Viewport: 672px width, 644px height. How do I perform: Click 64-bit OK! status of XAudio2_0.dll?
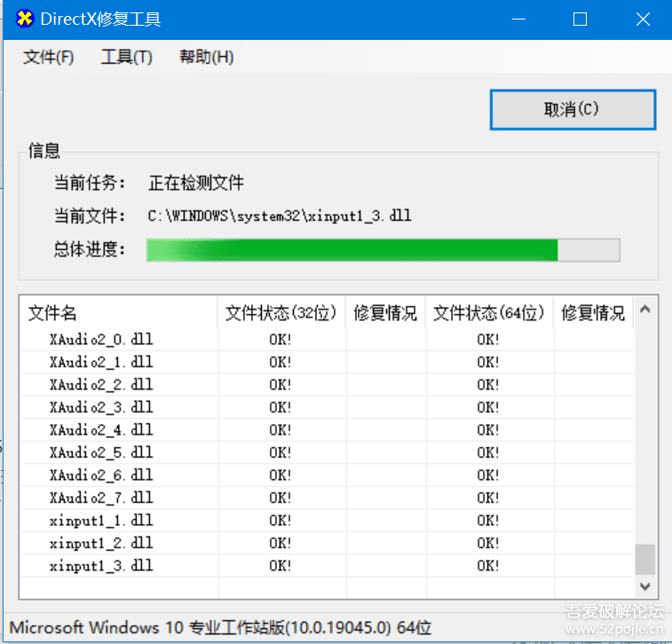(488, 340)
